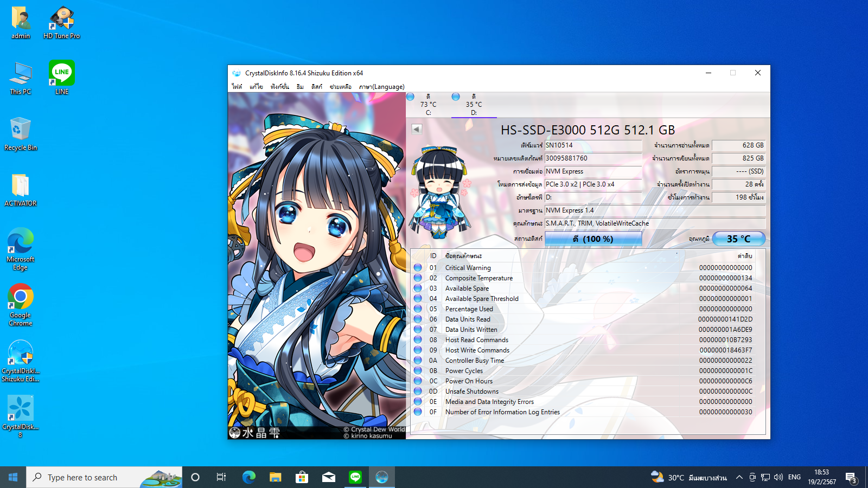The width and height of the screenshot is (868, 488).
Task: Launch Google Chrome desktop shortcut
Action: (x=21, y=305)
